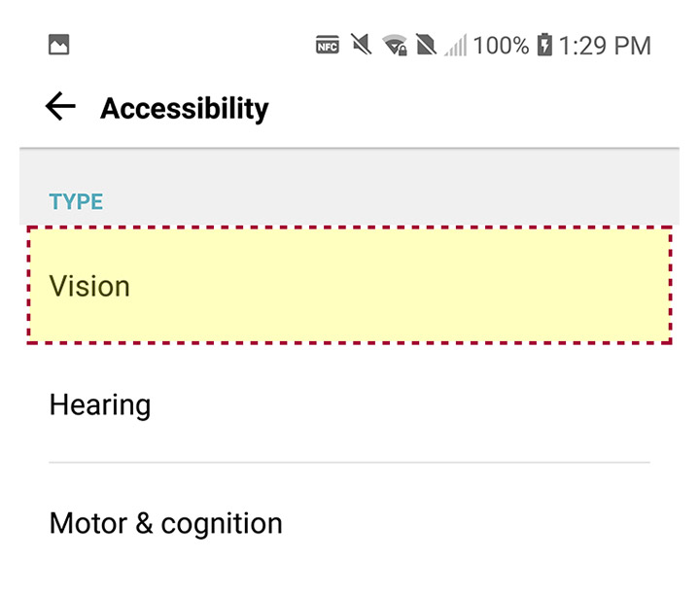This screenshot has height=595, width=700.
Task: Tap the Wi-Fi lock status icon
Action: [395, 45]
